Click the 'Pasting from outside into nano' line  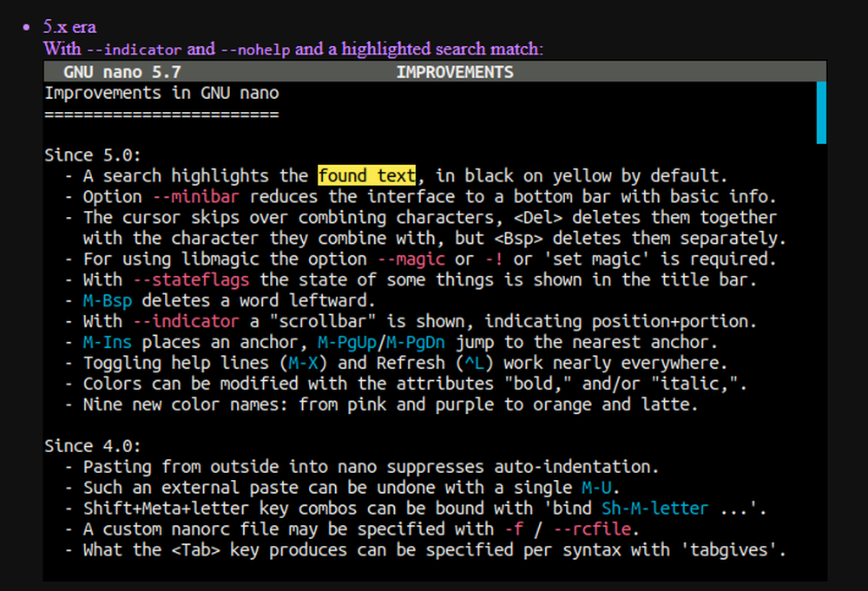(x=361, y=467)
